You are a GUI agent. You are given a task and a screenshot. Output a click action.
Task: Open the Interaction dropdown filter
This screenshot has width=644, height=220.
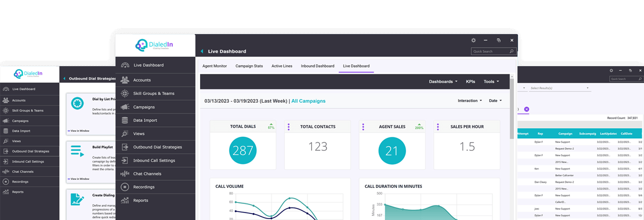(x=470, y=101)
